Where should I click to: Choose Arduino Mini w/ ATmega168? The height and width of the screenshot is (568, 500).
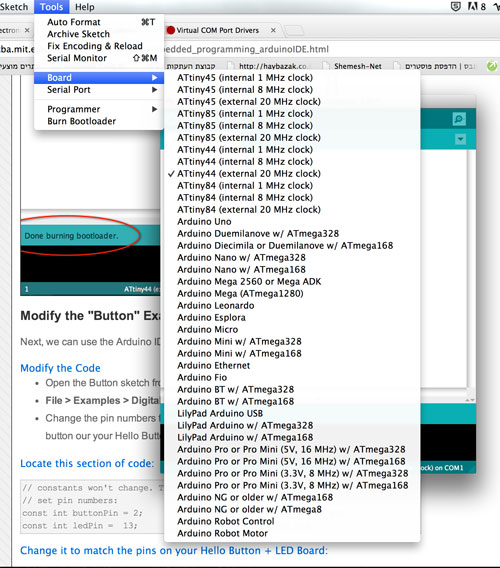(x=292, y=353)
